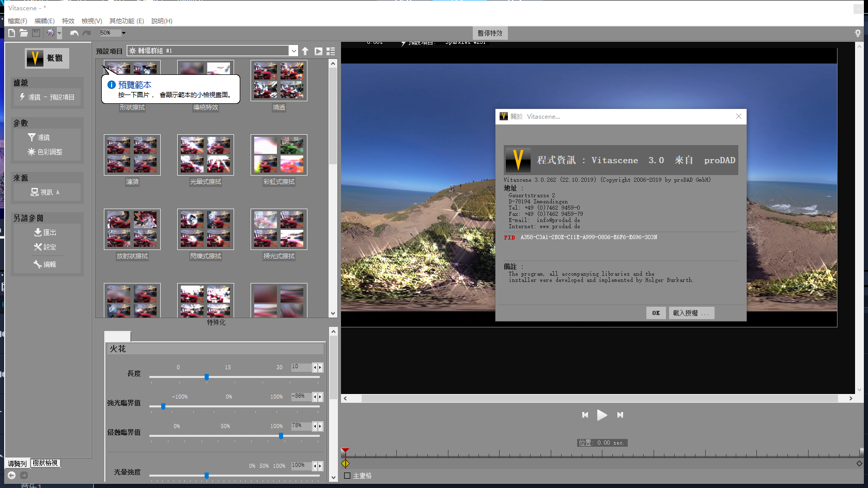This screenshot has height=488, width=868.
Task: Select the 放射狀擦拭 preset thumbnail
Action: tap(132, 229)
